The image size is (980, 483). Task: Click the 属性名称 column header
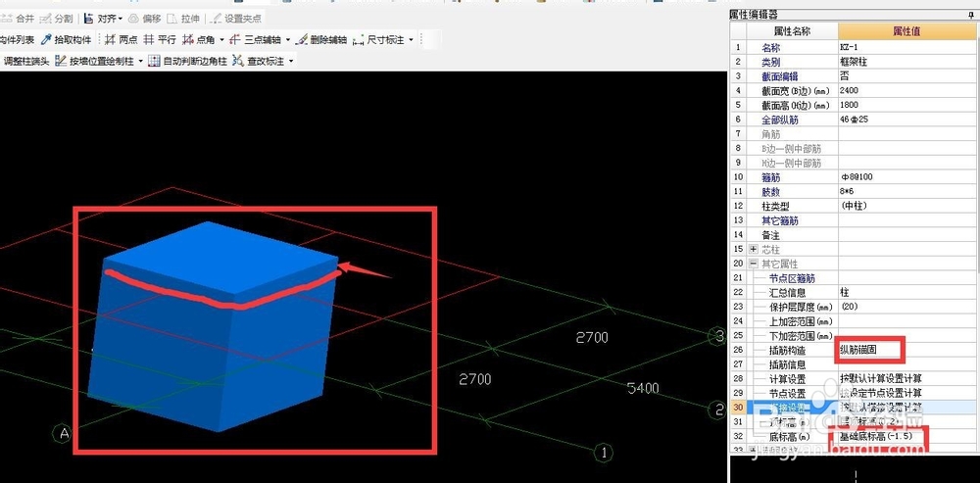pyautogui.click(x=793, y=30)
